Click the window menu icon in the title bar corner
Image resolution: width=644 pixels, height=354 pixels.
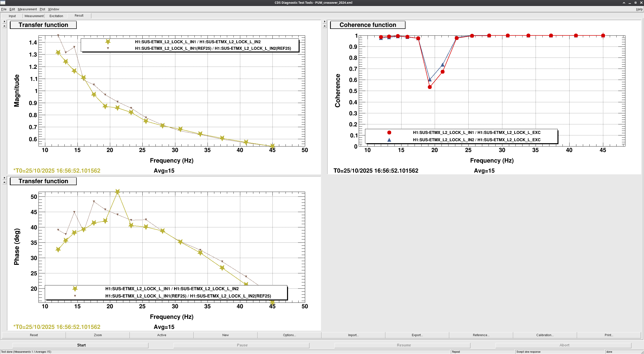coord(3,3)
